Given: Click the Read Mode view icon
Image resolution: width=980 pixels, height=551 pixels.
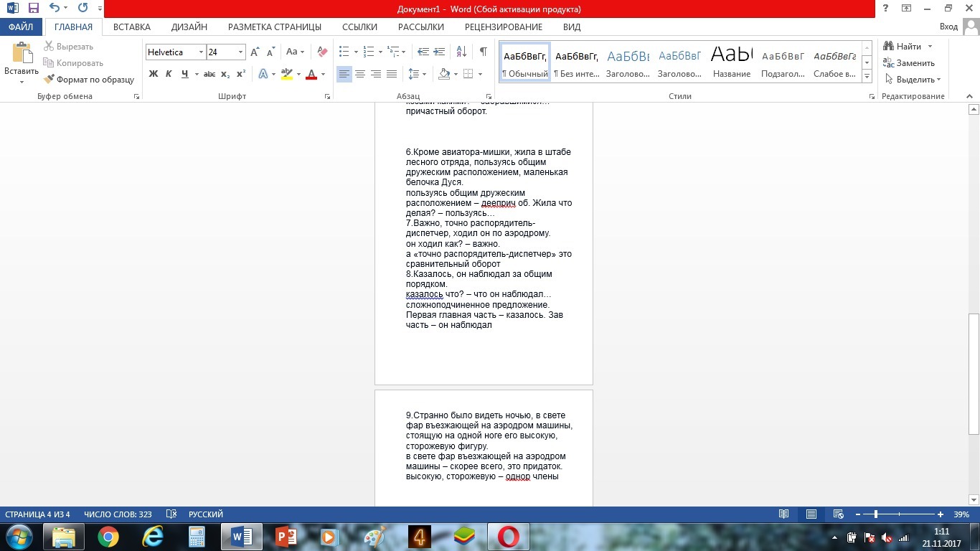Looking at the screenshot, I should [784, 514].
